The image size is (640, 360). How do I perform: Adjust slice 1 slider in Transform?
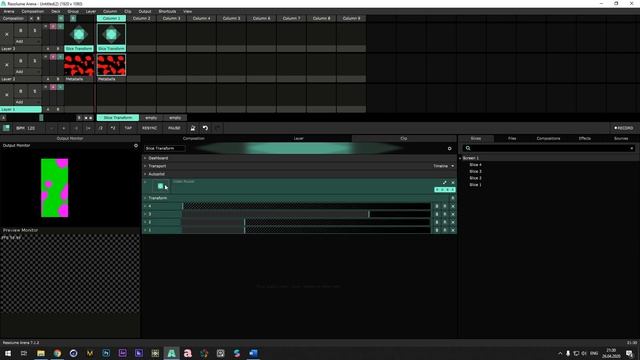(306, 230)
